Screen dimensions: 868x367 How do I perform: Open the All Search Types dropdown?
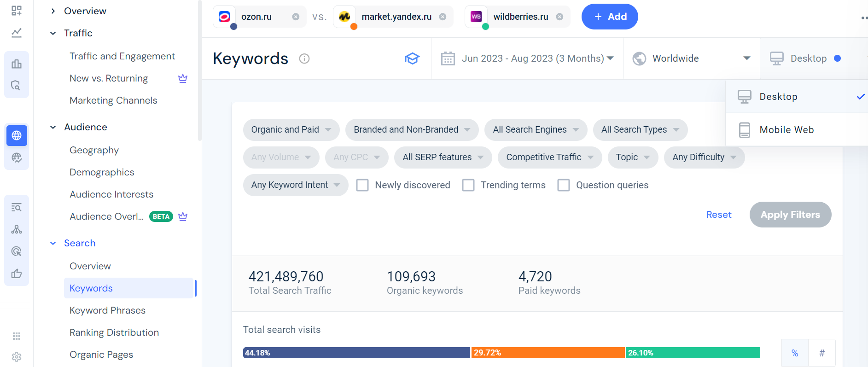(x=641, y=130)
